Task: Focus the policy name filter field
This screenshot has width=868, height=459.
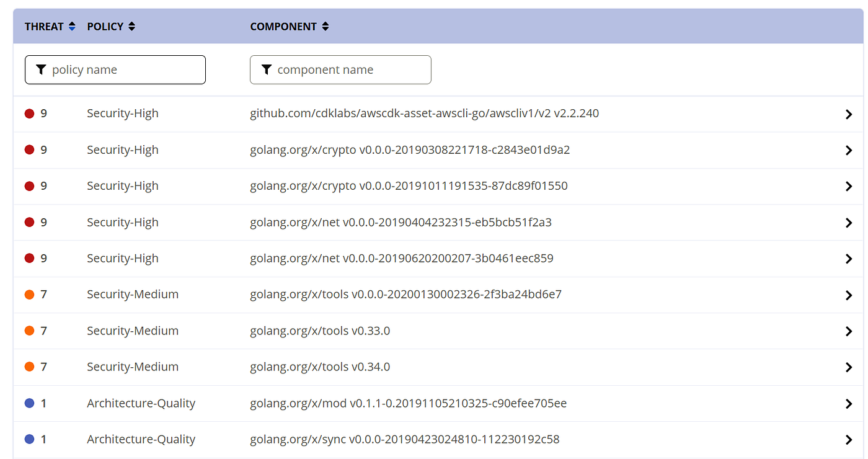Action: pyautogui.click(x=115, y=69)
